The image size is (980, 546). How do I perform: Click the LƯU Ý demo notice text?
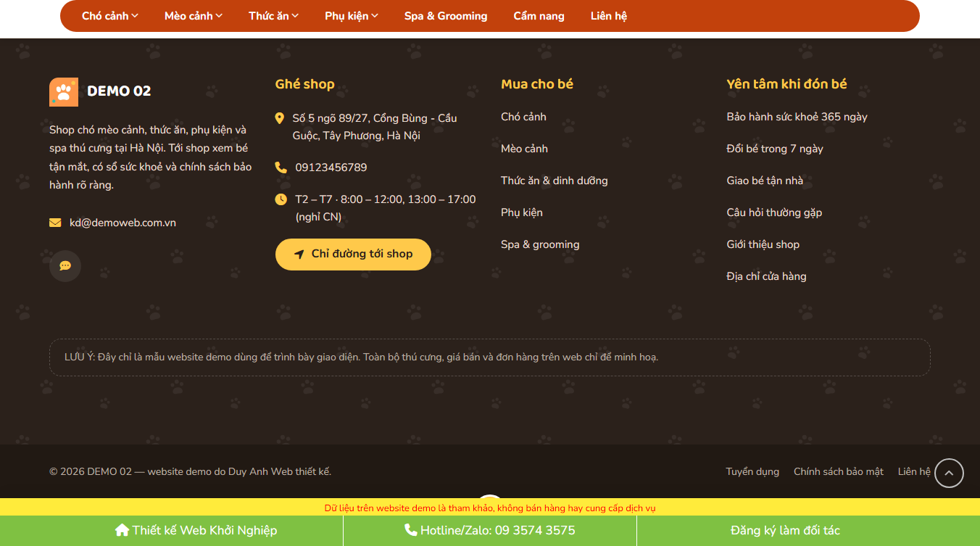point(361,357)
